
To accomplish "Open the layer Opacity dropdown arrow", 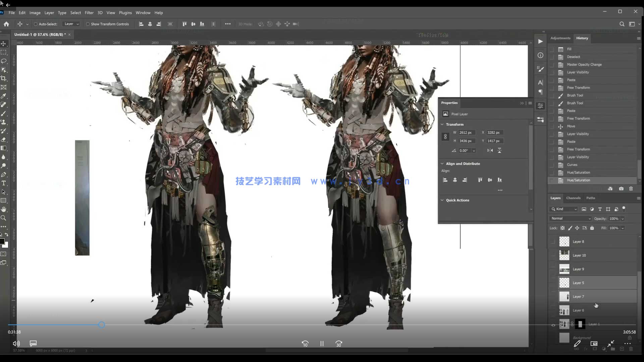I will [623, 219].
